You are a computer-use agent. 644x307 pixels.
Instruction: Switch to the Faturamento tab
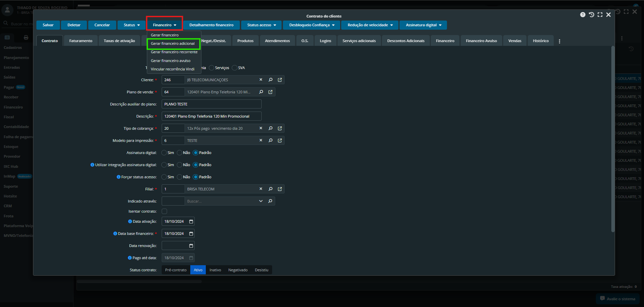pos(81,41)
